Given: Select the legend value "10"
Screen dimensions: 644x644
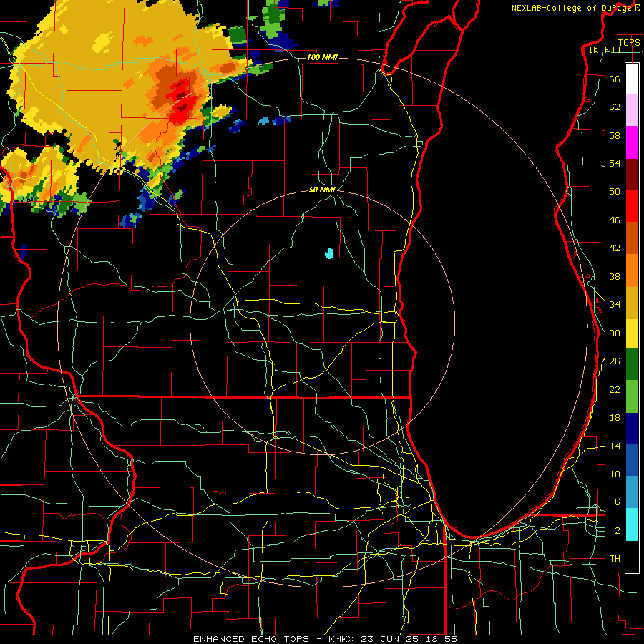Looking at the screenshot, I should pyautogui.click(x=615, y=474).
